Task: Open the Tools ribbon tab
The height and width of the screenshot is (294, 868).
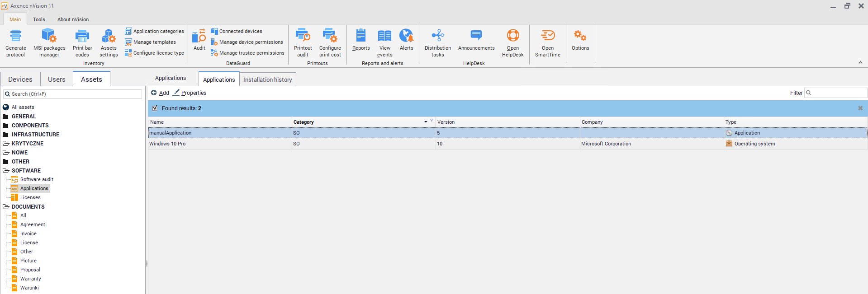Action: [39, 19]
